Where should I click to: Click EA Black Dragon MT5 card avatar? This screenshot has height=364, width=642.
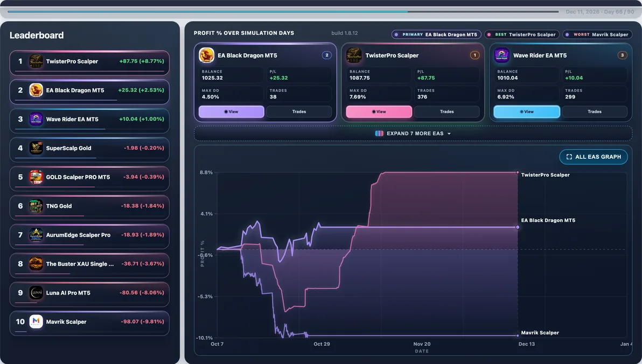206,55
